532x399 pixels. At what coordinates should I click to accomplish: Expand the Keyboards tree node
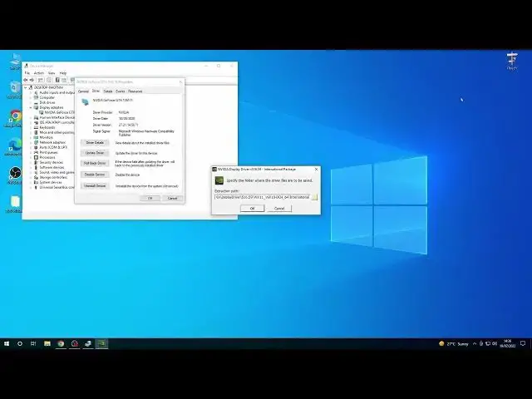coord(31,127)
